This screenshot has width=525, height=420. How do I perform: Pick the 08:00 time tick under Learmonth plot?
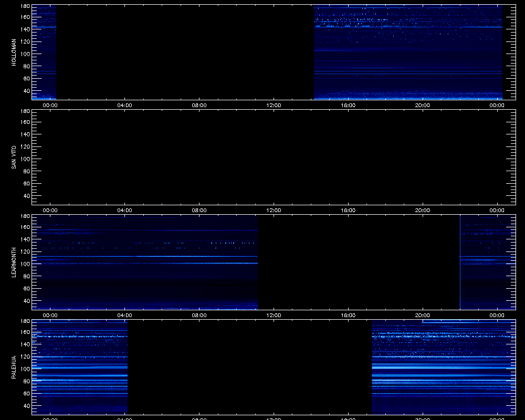[x=199, y=315]
